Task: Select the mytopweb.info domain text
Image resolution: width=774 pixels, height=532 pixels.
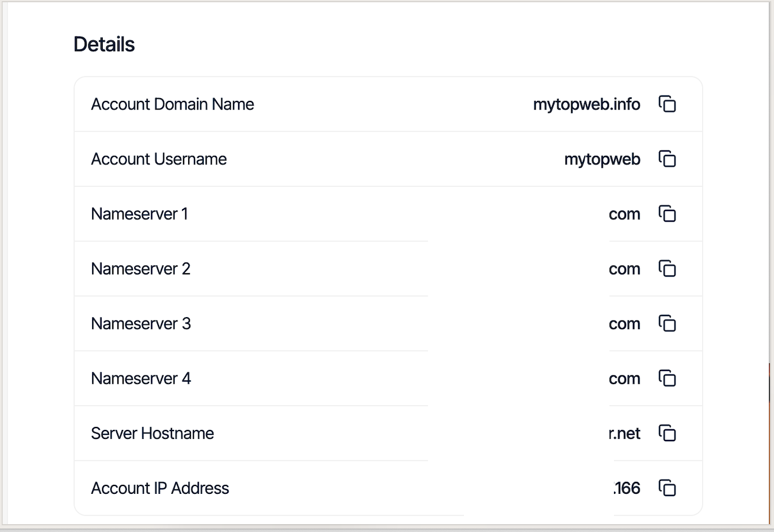Action: (x=586, y=104)
